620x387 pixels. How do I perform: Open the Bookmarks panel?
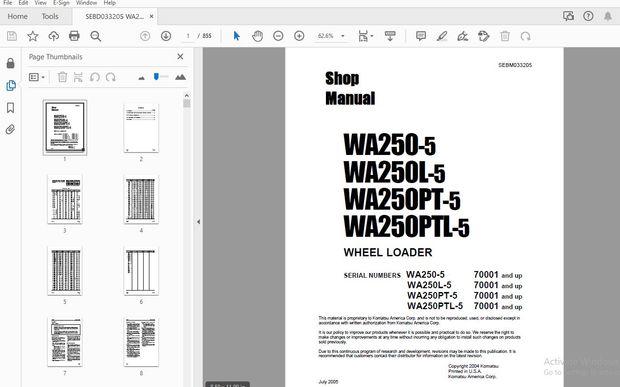[x=11, y=108]
